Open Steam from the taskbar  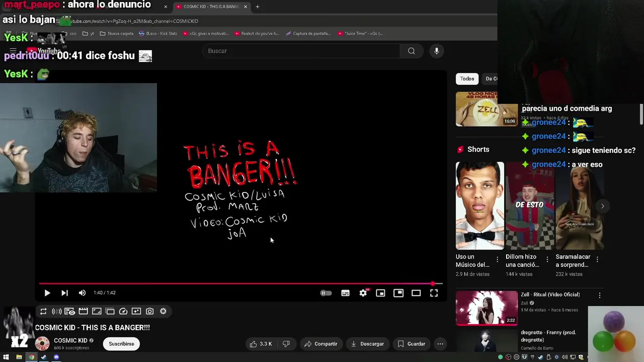coord(44,357)
